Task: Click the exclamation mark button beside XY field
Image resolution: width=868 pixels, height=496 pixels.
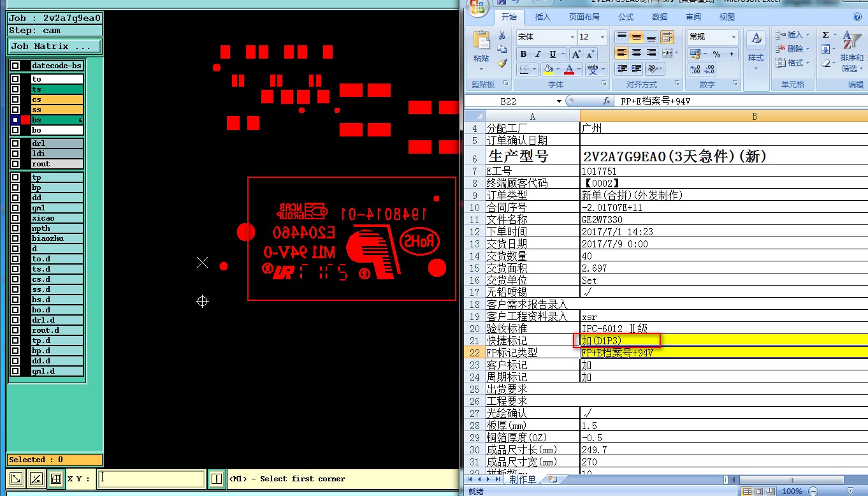Action: pos(217,479)
